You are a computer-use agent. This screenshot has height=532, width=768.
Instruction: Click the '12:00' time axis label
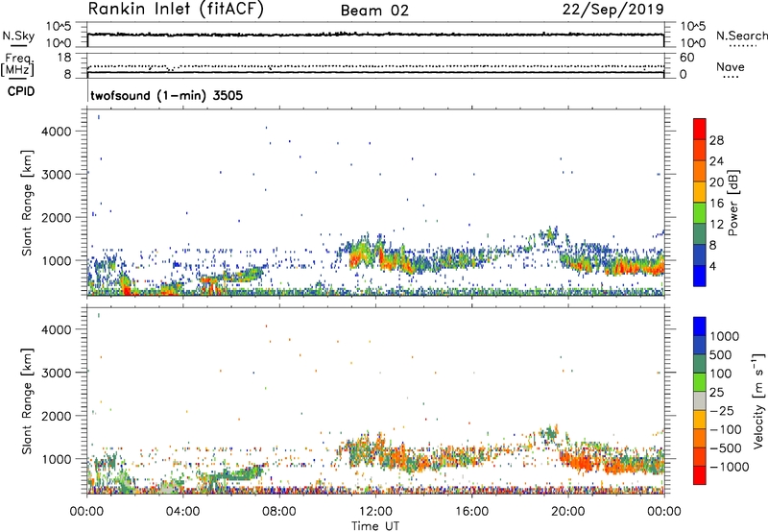[375, 512]
